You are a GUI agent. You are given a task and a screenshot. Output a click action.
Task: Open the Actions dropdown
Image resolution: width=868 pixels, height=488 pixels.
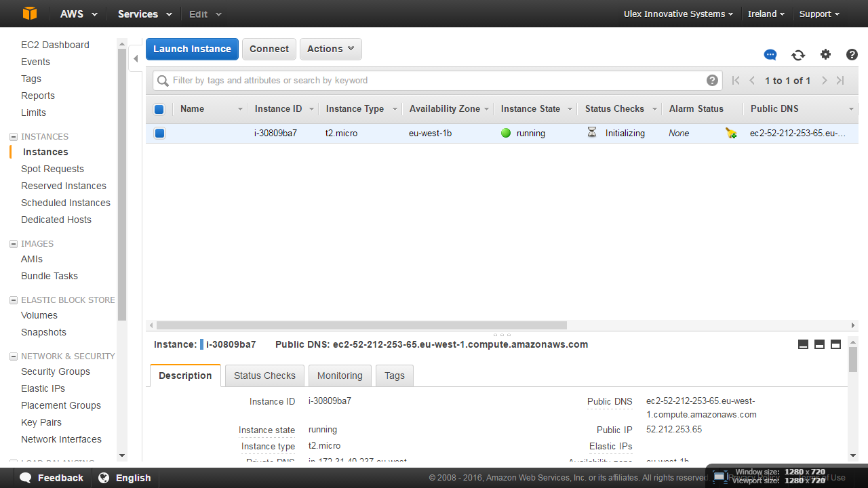(330, 49)
